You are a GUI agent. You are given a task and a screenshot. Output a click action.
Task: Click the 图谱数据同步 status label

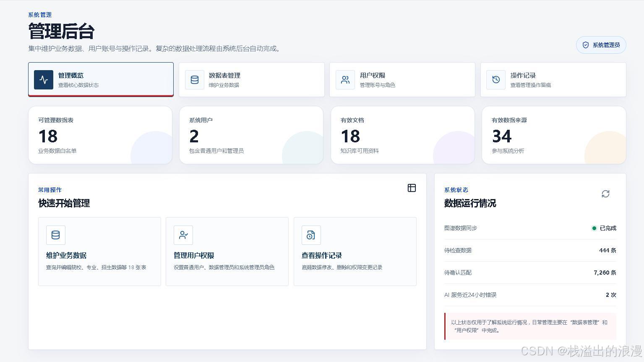pos(461,228)
